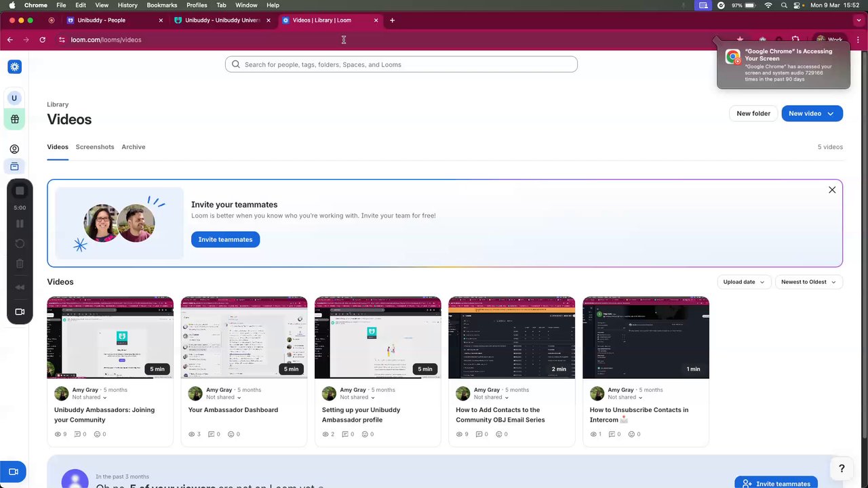
Task: Open video title Your Ambassador Dashboard
Action: point(233,410)
